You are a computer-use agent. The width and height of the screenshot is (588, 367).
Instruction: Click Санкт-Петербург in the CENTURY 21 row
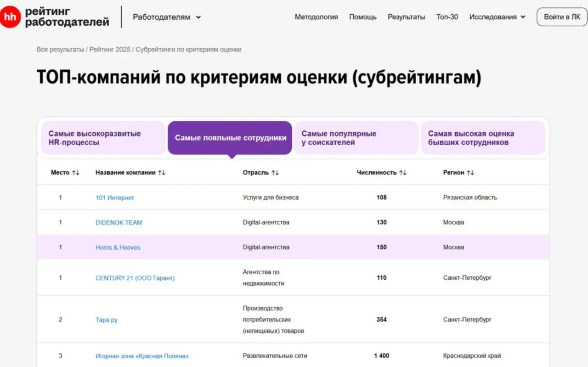coord(467,278)
